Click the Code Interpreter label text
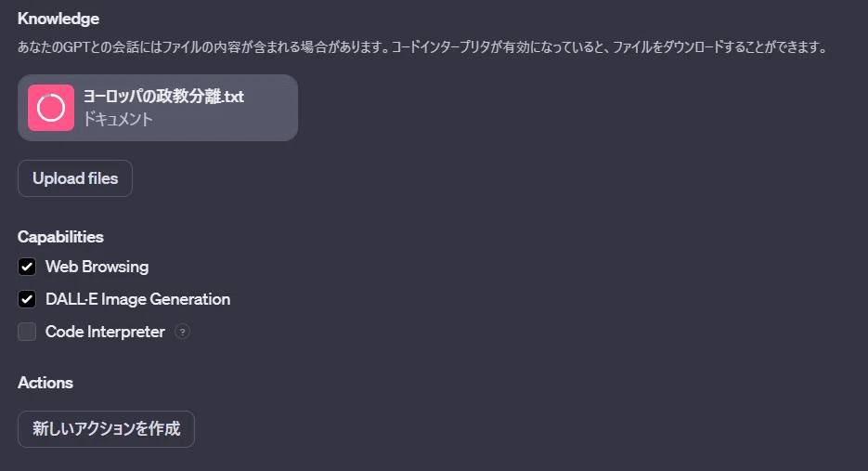Screen dimensions: 868x471 105,332
